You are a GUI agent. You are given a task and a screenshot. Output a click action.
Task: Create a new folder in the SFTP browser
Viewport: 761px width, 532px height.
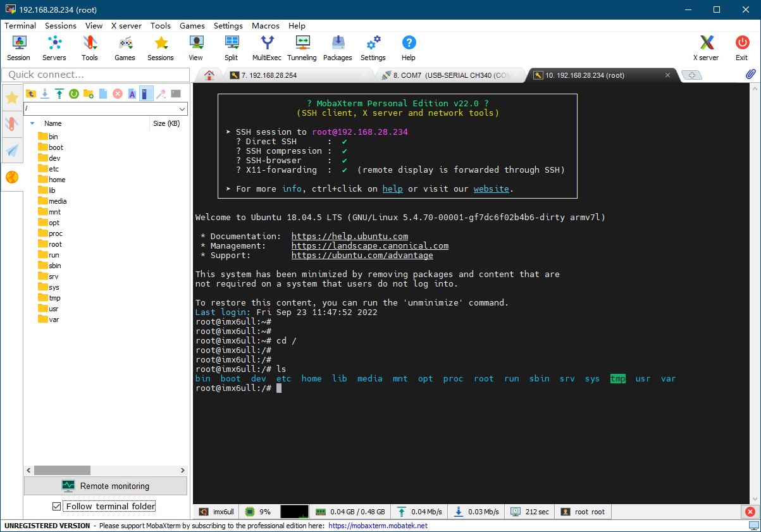point(89,94)
